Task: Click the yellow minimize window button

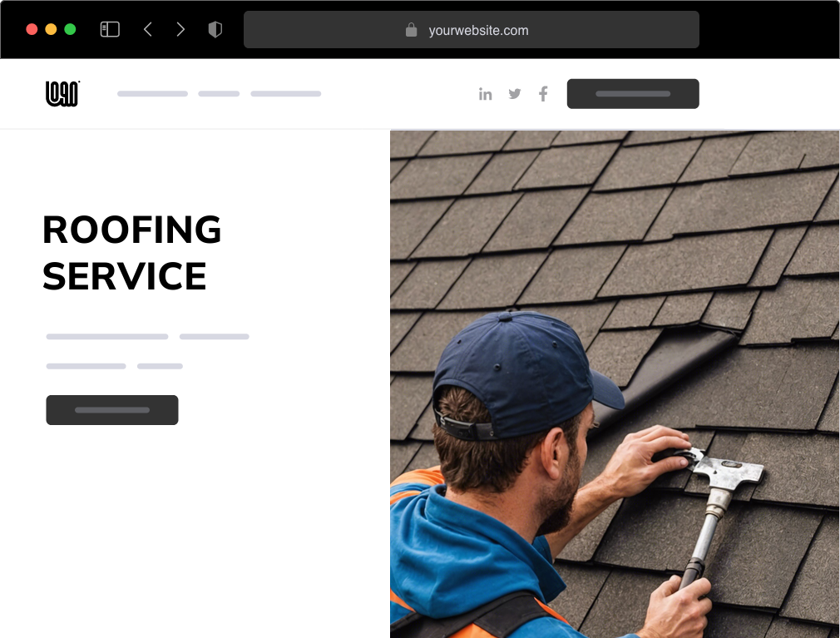Action: coord(51,29)
